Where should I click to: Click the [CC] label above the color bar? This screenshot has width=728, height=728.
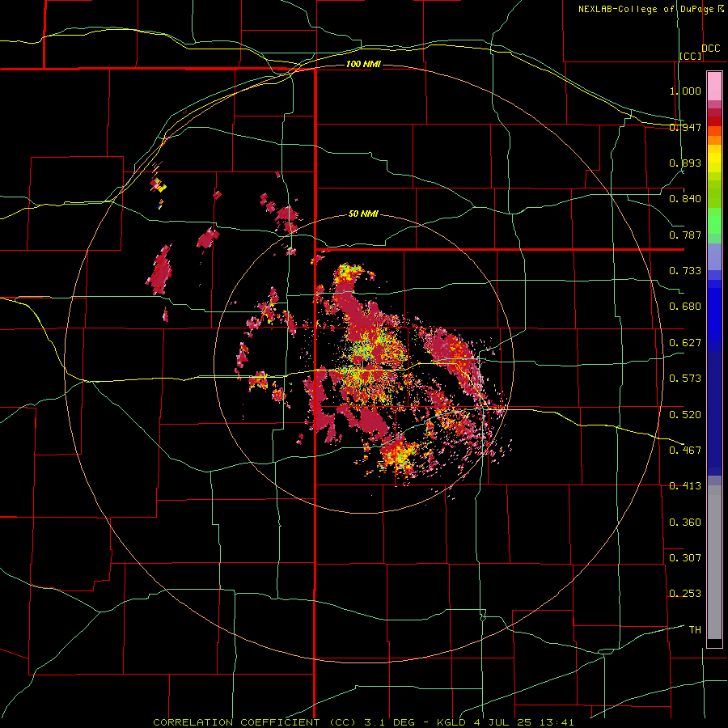tap(691, 56)
